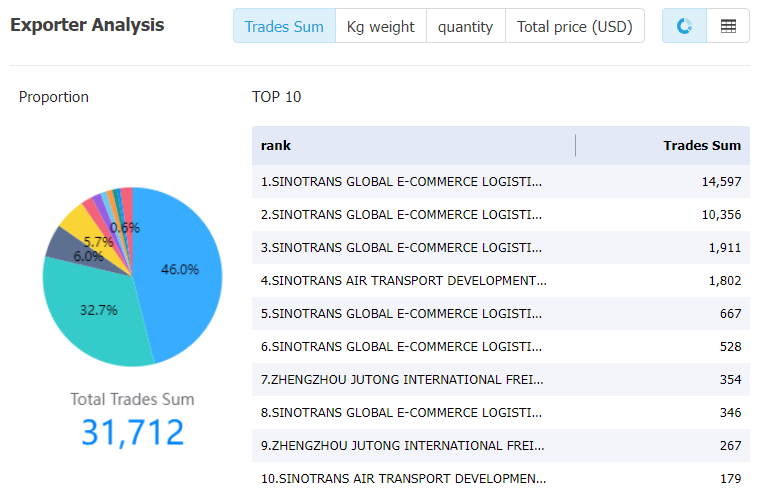The image size is (761, 499).
Task: Select rank 10 SINOTRANS AIR TRANSPORT row
Action: (501, 479)
